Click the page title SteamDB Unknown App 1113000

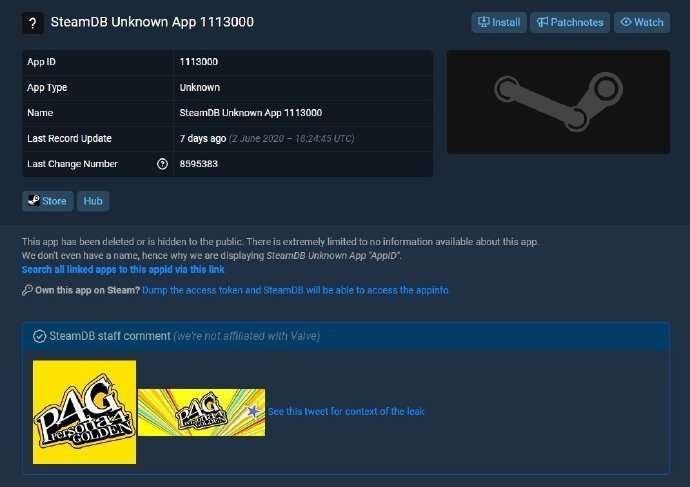coord(152,22)
